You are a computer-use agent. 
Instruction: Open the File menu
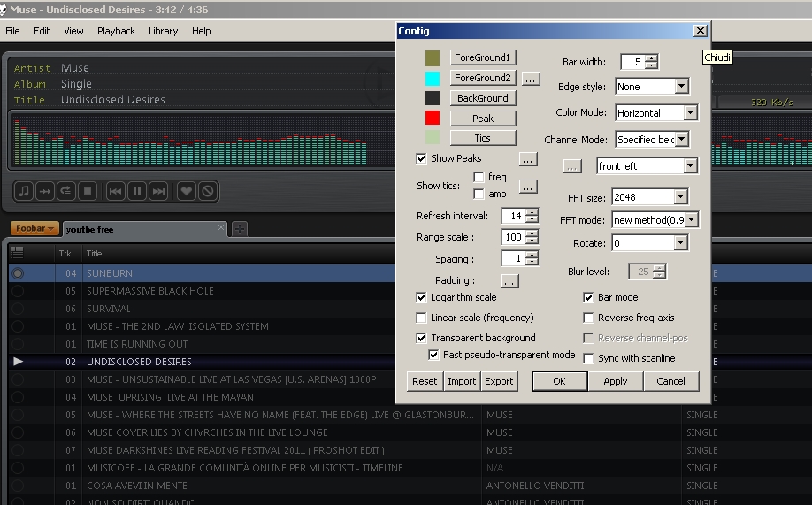(12, 31)
